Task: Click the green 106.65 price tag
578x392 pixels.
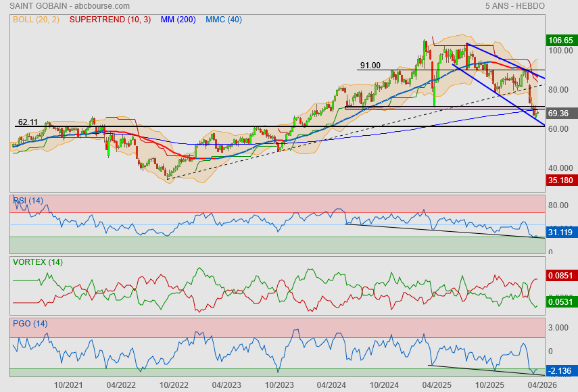Action: 560,40
